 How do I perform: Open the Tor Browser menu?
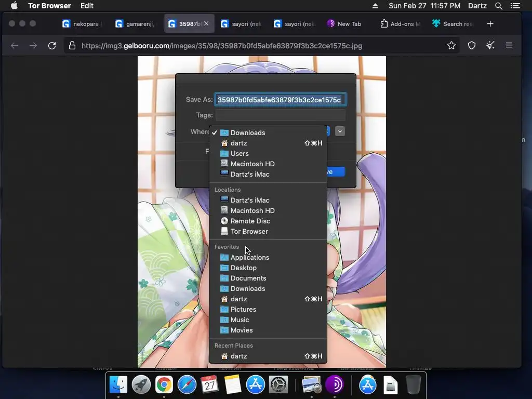click(49, 6)
